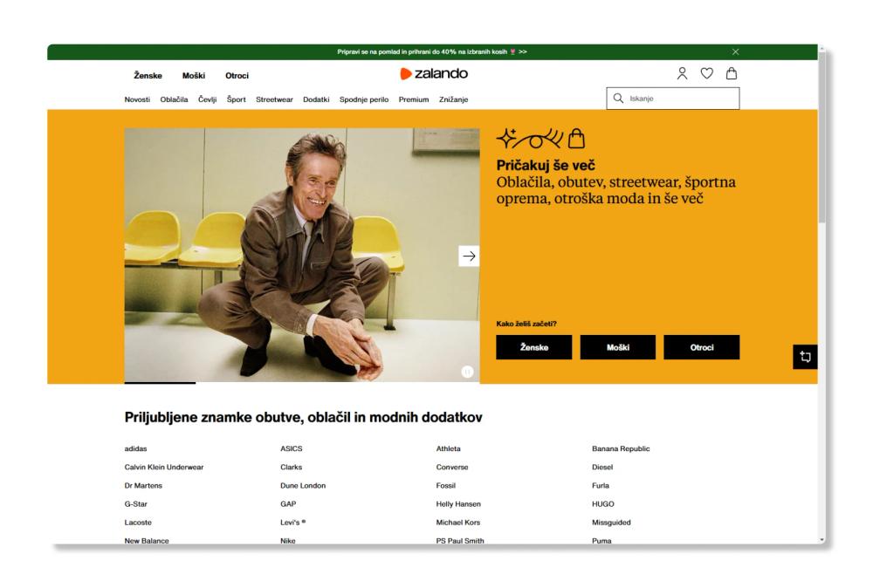Open the Šport menu
The width and height of the screenshot is (873, 588).
236,99
